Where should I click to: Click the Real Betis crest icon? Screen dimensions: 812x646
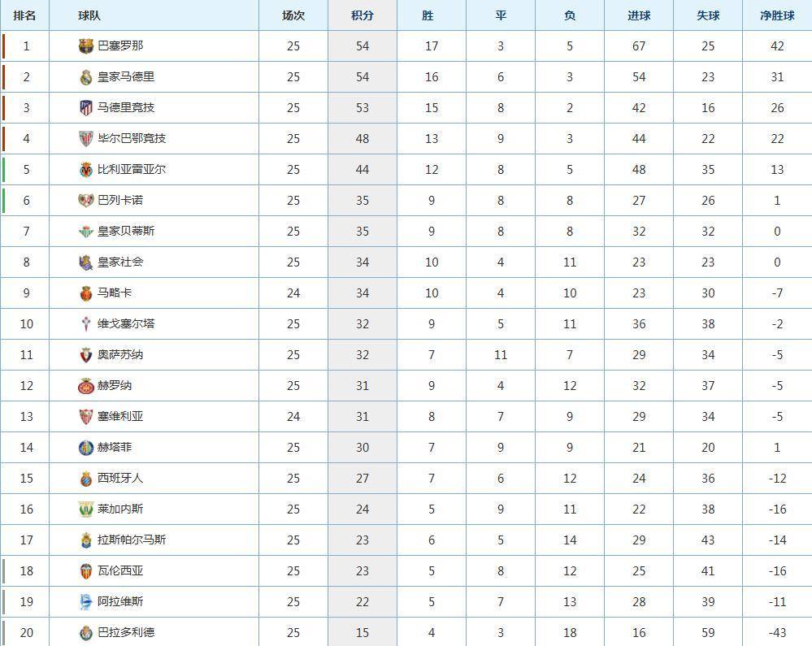click(x=86, y=232)
